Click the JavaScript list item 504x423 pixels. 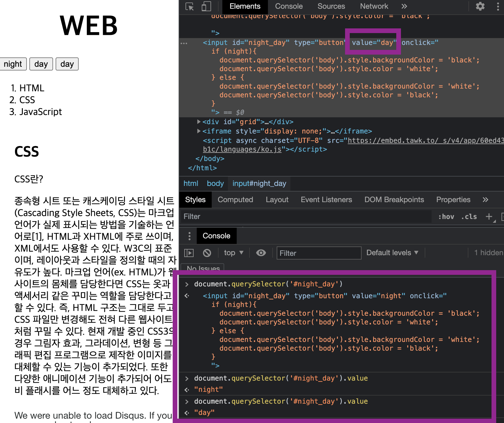point(41,112)
